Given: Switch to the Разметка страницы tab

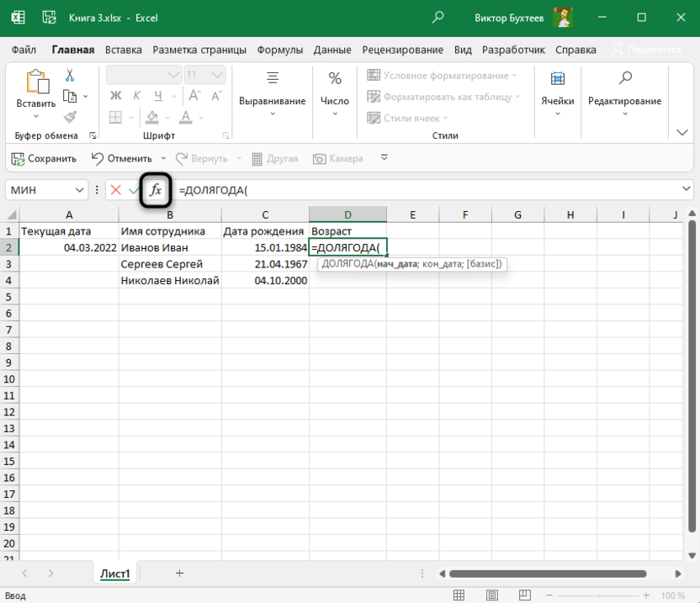Looking at the screenshot, I should coord(199,50).
